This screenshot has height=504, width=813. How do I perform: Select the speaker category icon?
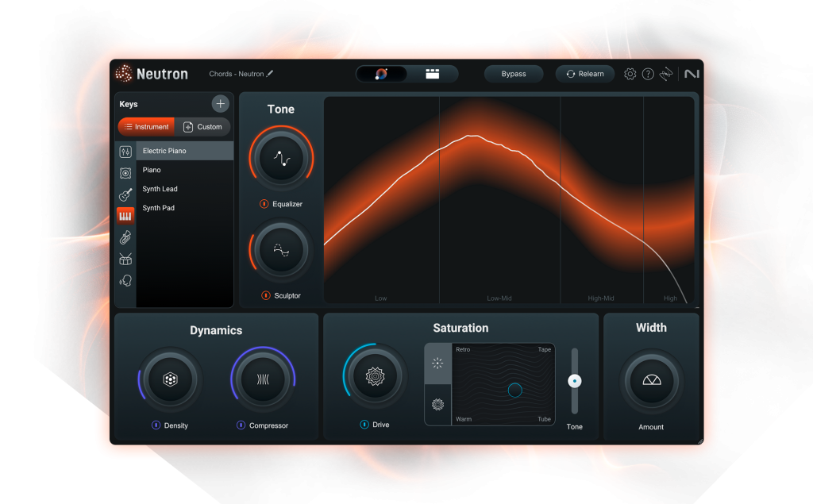125,173
